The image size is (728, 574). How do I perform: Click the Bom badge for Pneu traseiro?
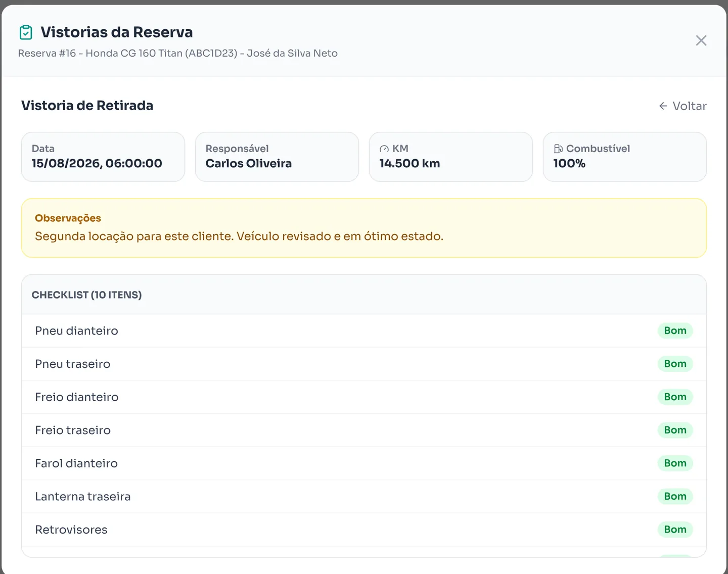pyautogui.click(x=675, y=364)
